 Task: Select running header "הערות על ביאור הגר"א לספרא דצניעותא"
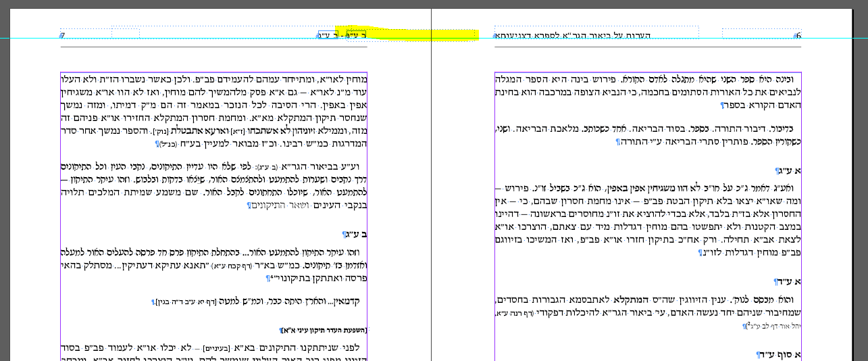point(573,35)
